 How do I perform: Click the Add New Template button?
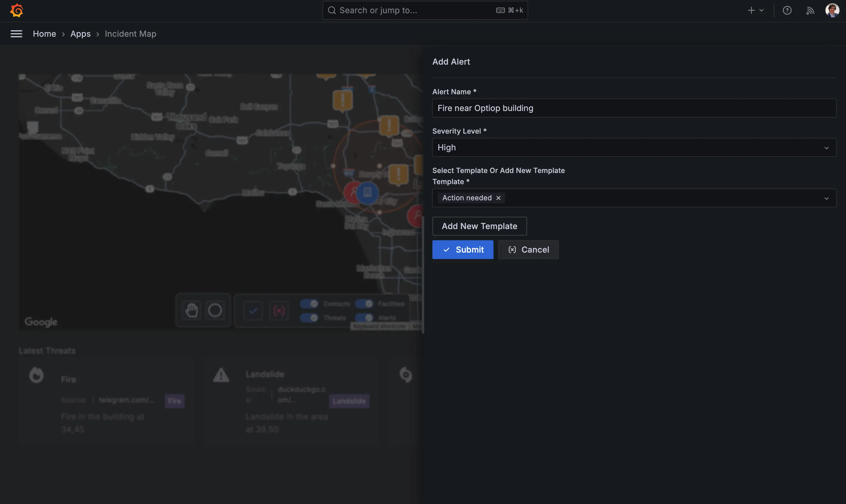(479, 226)
